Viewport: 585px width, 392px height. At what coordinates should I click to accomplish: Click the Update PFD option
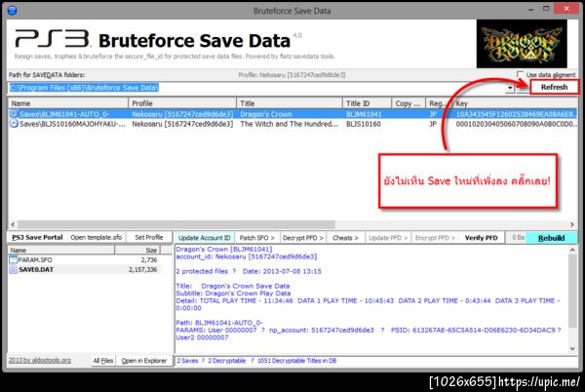pyautogui.click(x=388, y=238)
